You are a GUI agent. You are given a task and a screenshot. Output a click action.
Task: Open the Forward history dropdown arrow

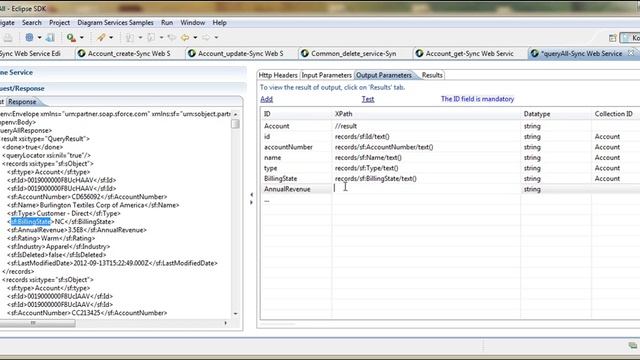217,38
